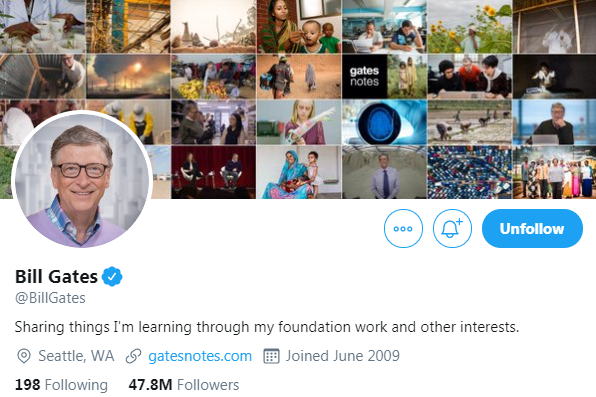Click the calendar icon by Joined June 2009
Image resolution: width=596 pixels, height=397 pixels.
(271, 356)
